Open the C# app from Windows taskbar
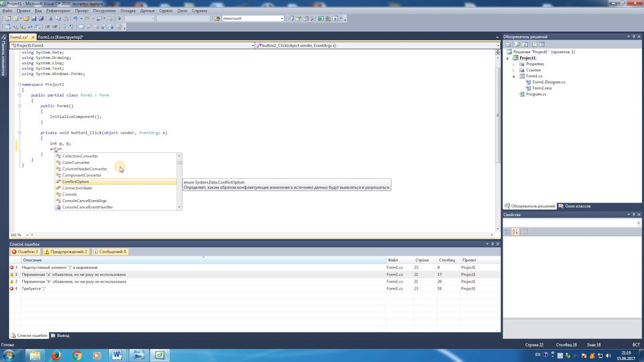 (159, 355)
